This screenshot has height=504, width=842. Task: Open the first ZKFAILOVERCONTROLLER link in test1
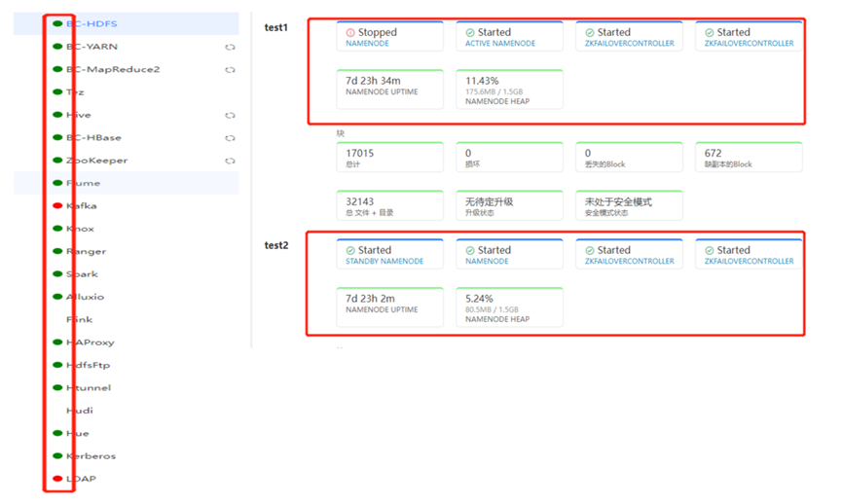click(x=630, y=44)
